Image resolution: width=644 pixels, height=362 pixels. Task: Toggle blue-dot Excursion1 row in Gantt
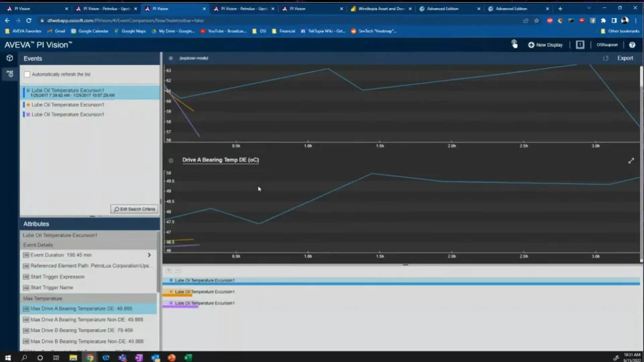coord(171,280)
